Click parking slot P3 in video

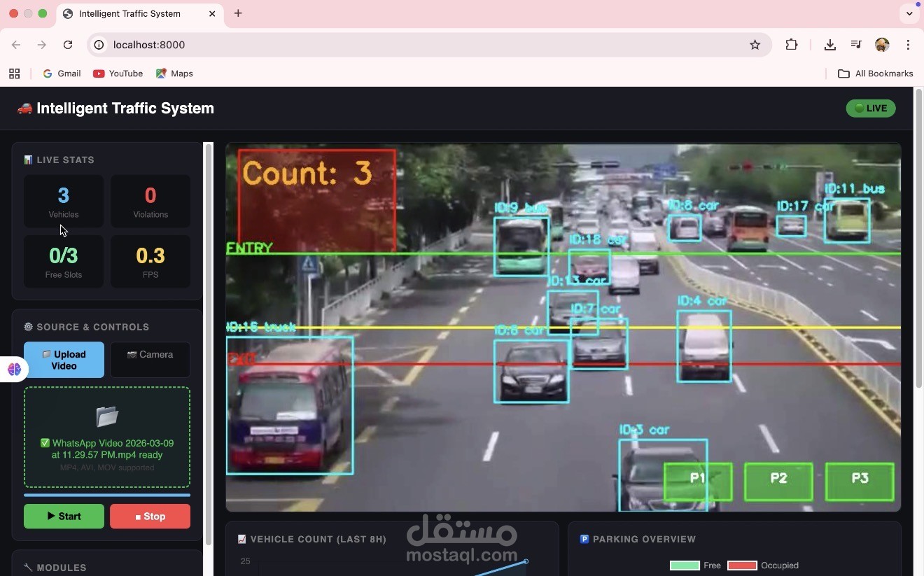tap(860, 482)
